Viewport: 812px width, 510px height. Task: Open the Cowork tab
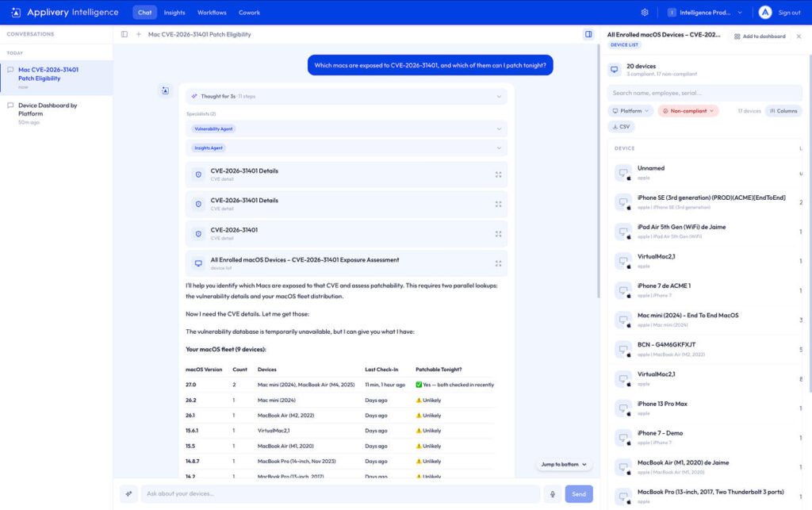tap(249, 13)
